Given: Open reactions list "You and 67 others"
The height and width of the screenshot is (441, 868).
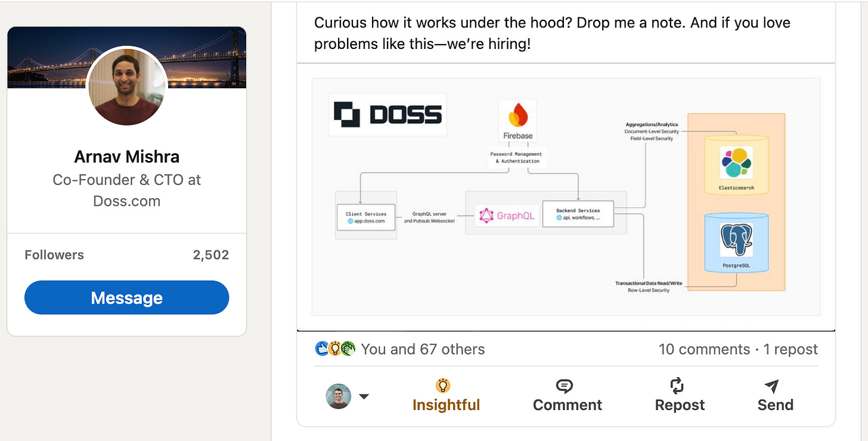Looking at the screenshot, I should 423,349.
